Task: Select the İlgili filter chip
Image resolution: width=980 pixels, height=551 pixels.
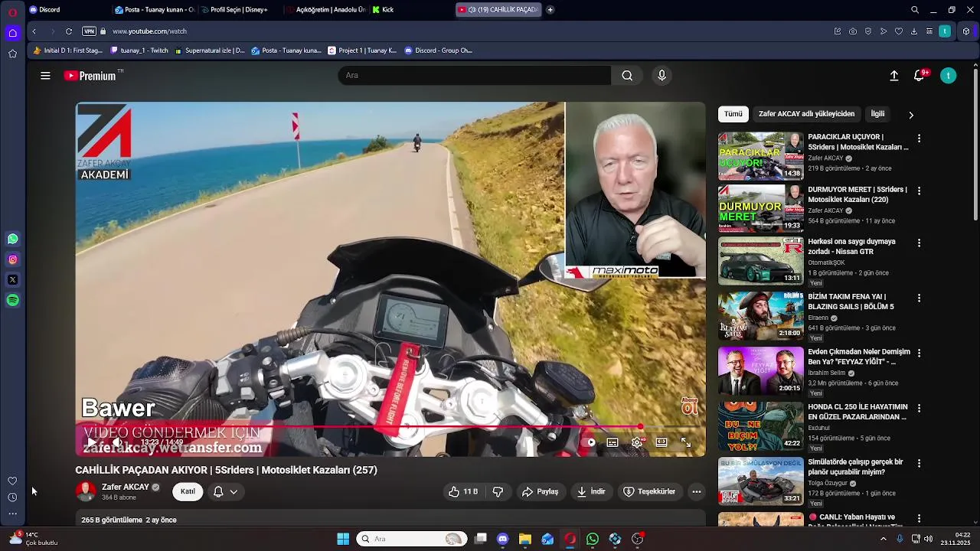Action: click(877, 114)
